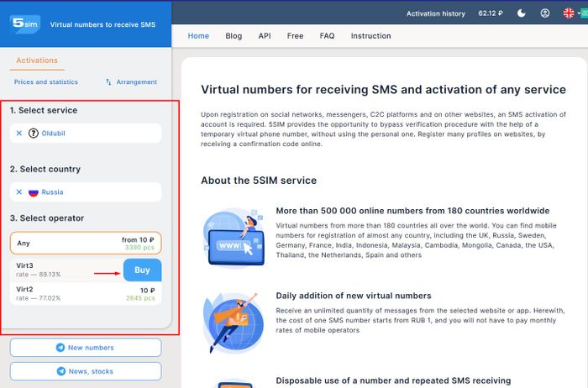Click '2. Select country' label
The width and height of the screenshot is (588, 388).
(x=45, y=169)
